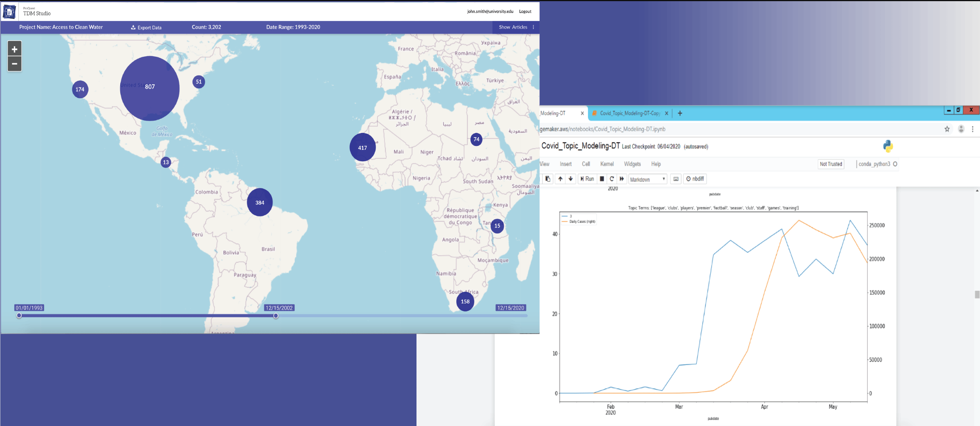Switch to the Covid_Topic_Modeling-DT-Copy tab
Viewport: 980px width, 426px height.
click(x=630, y=113)
